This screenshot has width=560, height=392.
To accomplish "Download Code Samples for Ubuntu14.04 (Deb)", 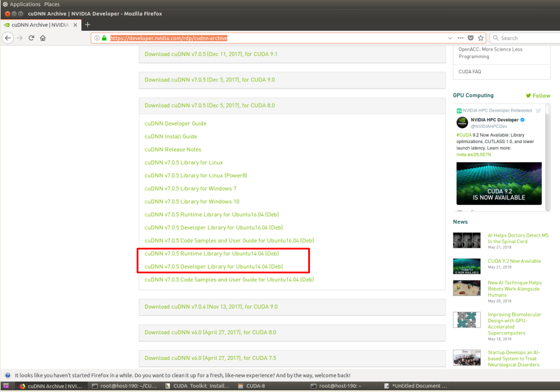I will 229,280.
